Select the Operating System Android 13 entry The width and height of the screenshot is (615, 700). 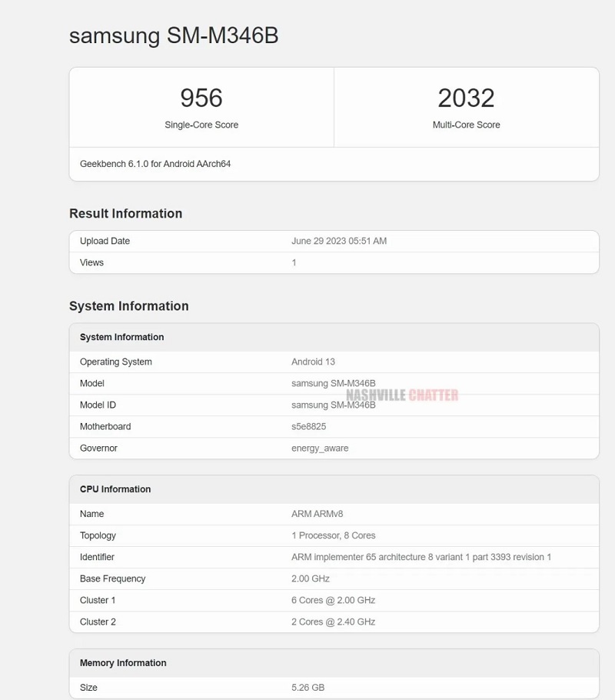tap(314, 362)
